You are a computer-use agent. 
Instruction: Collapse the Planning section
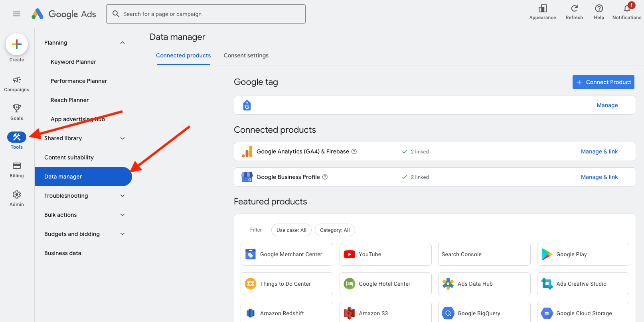122,43
